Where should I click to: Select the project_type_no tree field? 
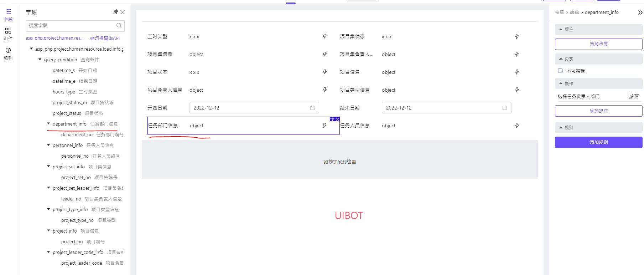coord(88,220)
